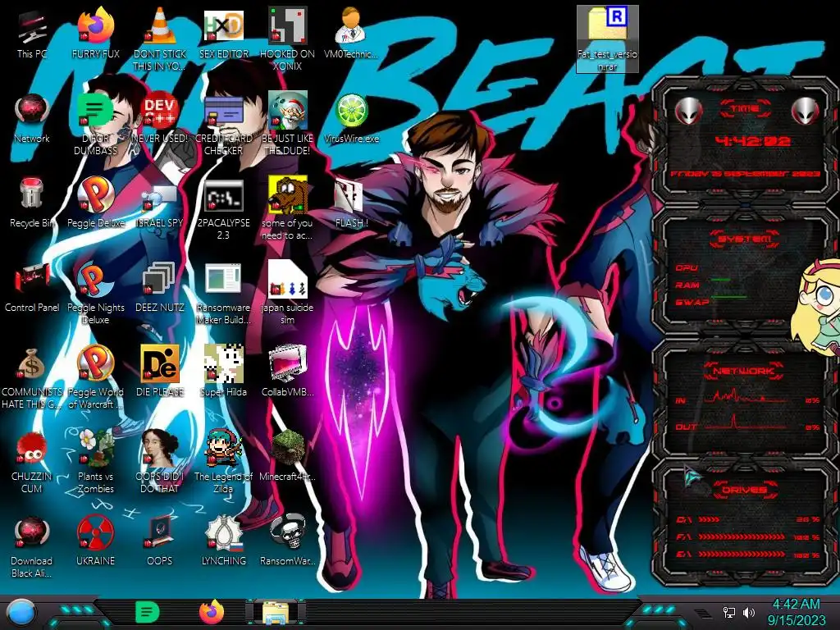The image size is (840, 630).
Task: Open the dog icon 'some of you need' shortcut
Action: tap(288, 208)
